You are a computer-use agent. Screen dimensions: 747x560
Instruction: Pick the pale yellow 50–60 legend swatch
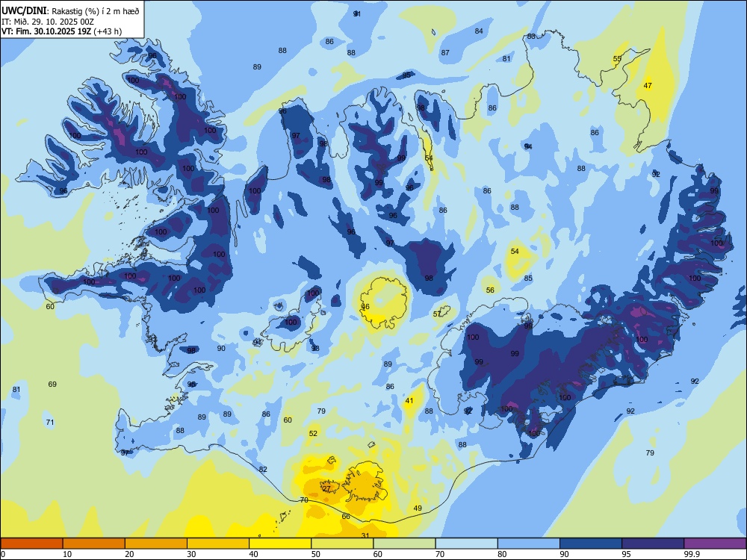[x=343, y=544]
